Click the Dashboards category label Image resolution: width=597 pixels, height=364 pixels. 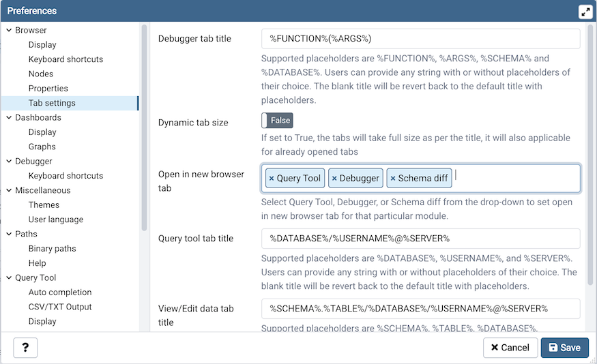[x=38, y=117]
